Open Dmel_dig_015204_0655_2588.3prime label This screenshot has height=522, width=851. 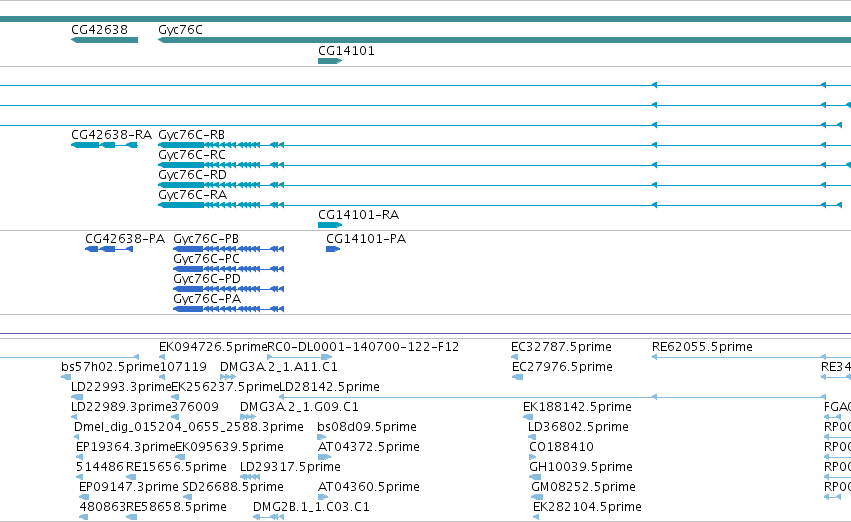click(188, 427)
